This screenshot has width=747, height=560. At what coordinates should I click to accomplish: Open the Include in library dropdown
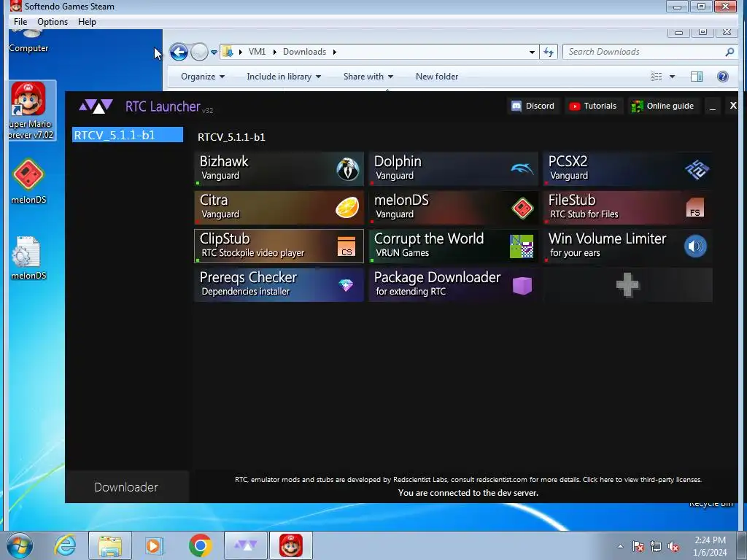284,76
